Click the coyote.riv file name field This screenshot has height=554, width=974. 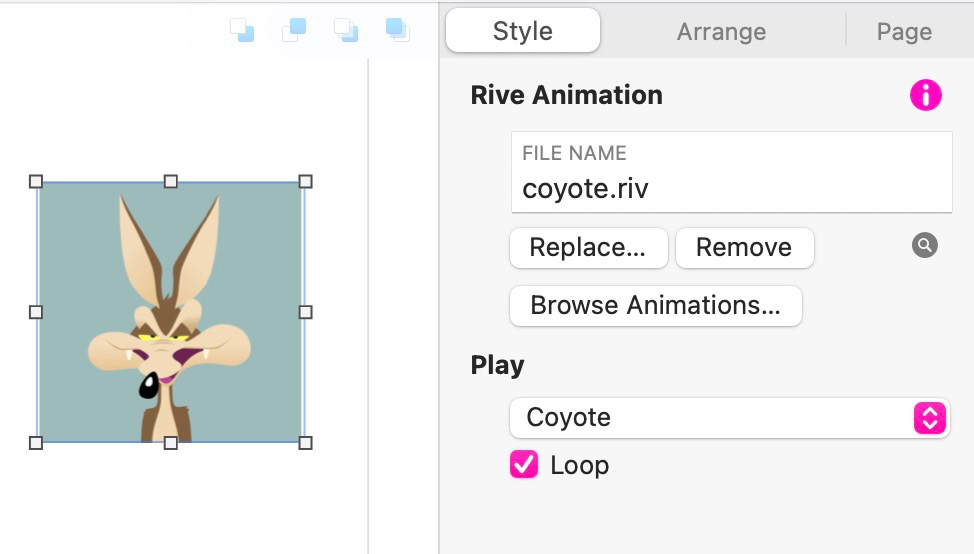tap(730, 189)
